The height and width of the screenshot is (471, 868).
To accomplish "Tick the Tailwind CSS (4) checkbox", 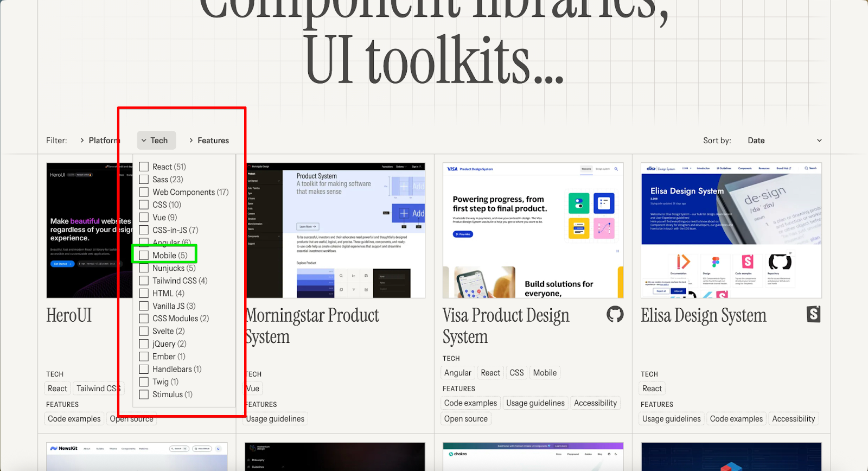I will (144, 281).
